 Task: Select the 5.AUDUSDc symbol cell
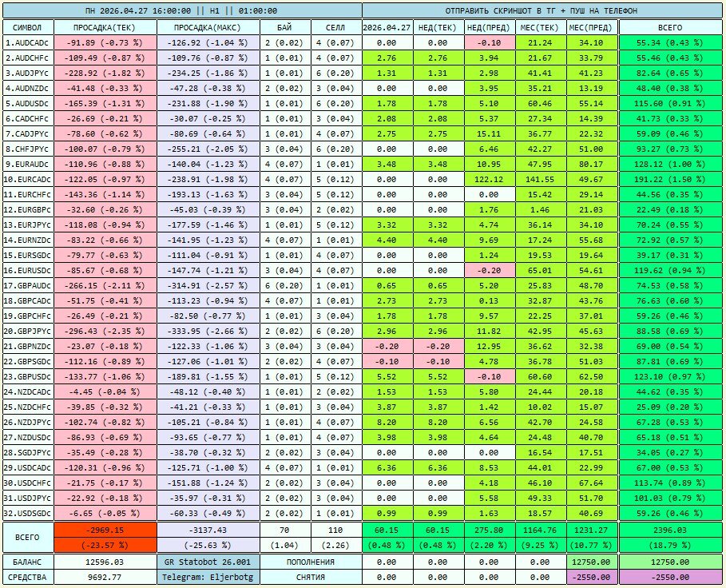click(x=28, y=103)
